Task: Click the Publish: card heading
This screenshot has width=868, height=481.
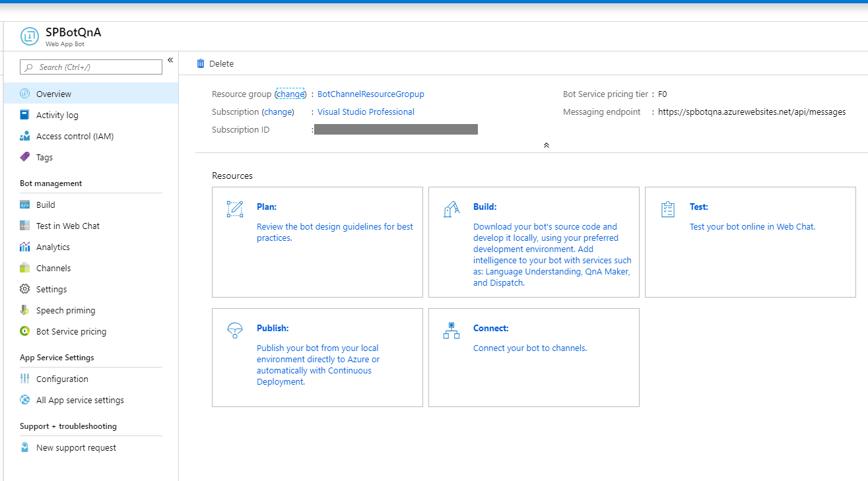Action: (x=273, y=328)
